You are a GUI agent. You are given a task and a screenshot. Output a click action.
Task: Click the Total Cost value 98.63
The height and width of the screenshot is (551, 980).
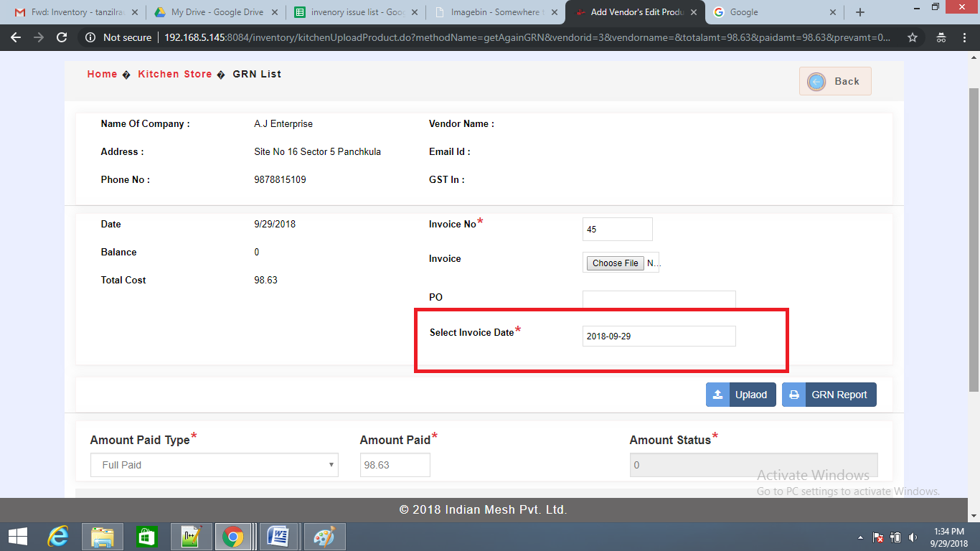click(265, 280)
